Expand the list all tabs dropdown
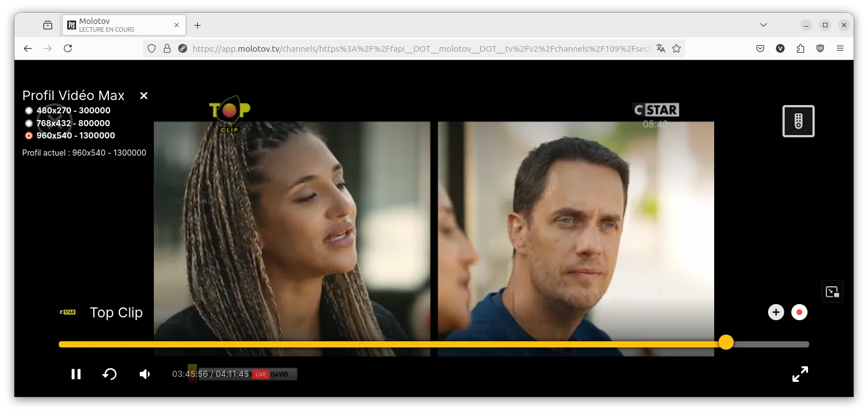The image size is (868, 413). click(764, 25)
